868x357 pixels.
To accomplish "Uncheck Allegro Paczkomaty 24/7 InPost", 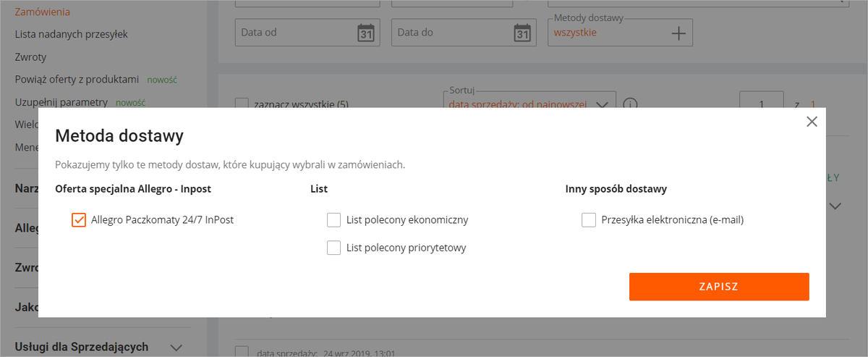I will 79,220.
